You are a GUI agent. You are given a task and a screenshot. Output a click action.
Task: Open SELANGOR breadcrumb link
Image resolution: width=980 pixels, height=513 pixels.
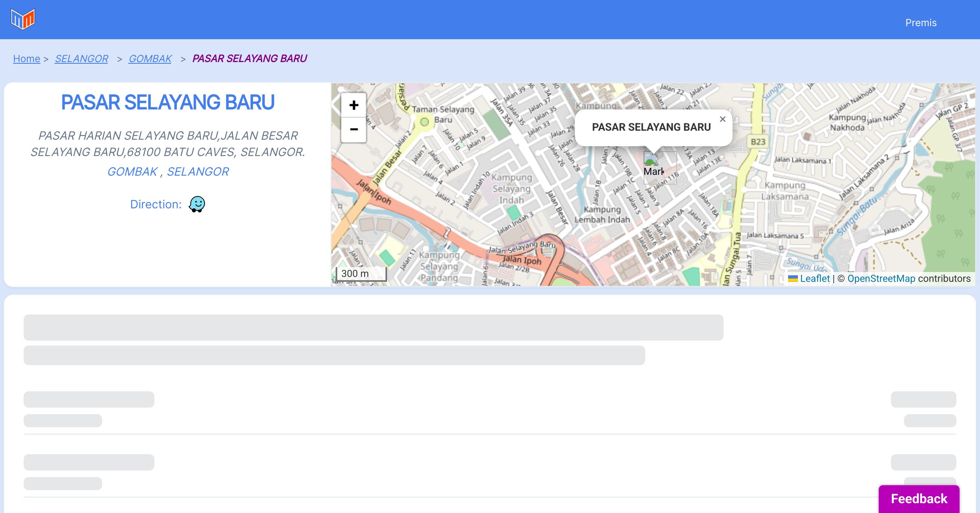click(81, 59)
